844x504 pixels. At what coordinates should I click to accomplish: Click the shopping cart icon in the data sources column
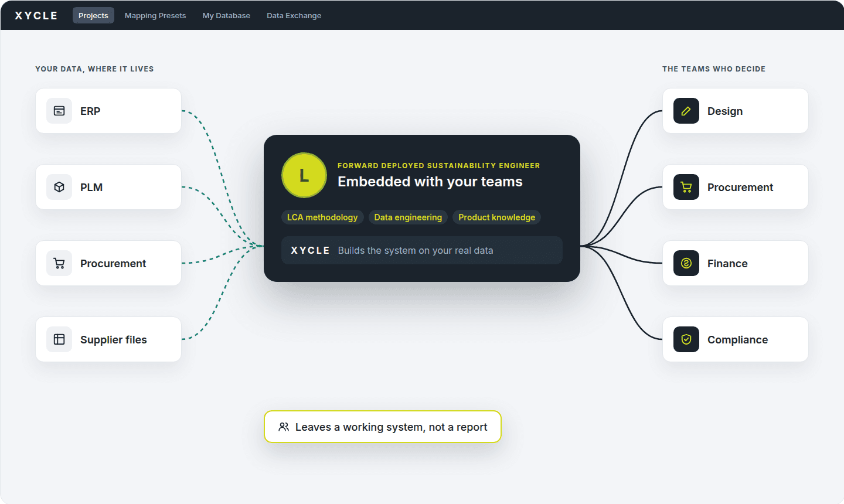click(59, 263)
